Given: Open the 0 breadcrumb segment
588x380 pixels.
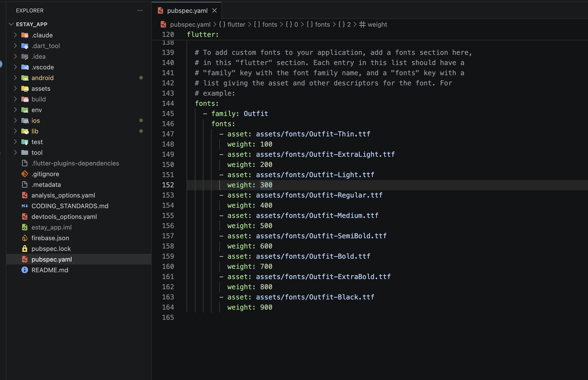Looking at the screenshot, I should 292,25.
